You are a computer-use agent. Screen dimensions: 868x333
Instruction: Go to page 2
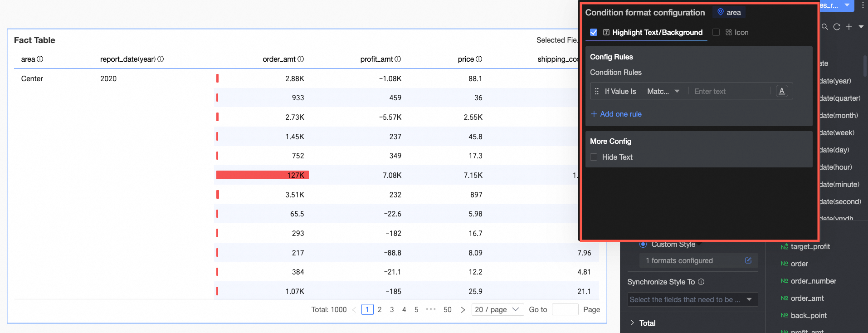coord(380,309)
